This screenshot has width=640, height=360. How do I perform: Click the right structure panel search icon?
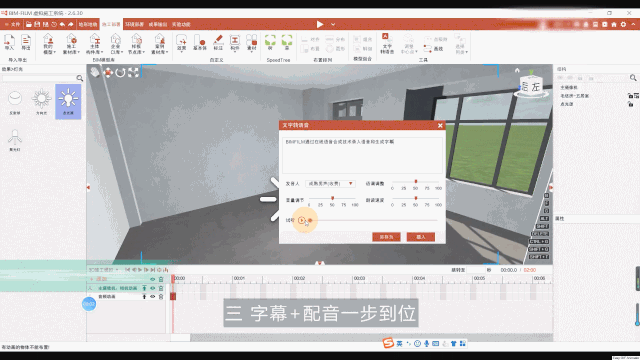click(633, 78)
